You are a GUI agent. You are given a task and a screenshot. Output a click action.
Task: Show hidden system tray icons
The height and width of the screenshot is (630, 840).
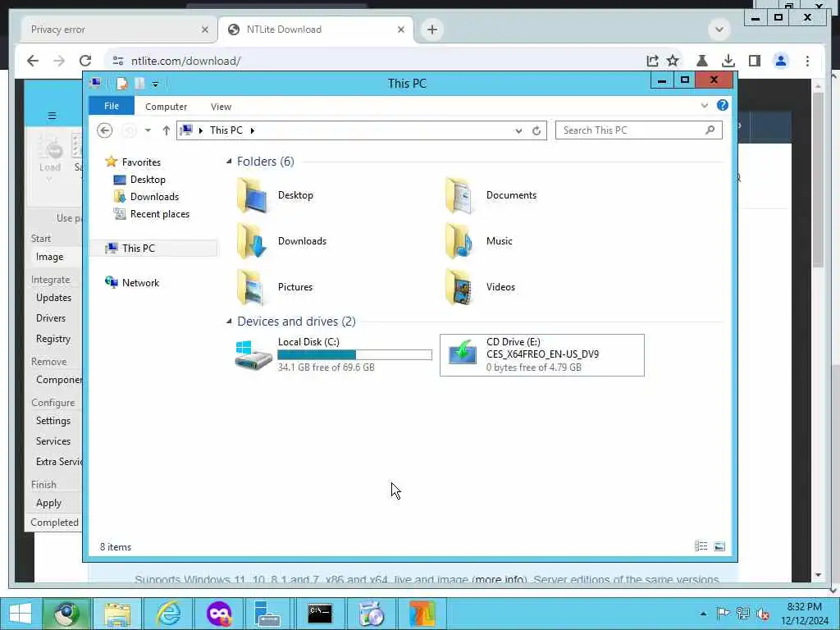(703, 614)
